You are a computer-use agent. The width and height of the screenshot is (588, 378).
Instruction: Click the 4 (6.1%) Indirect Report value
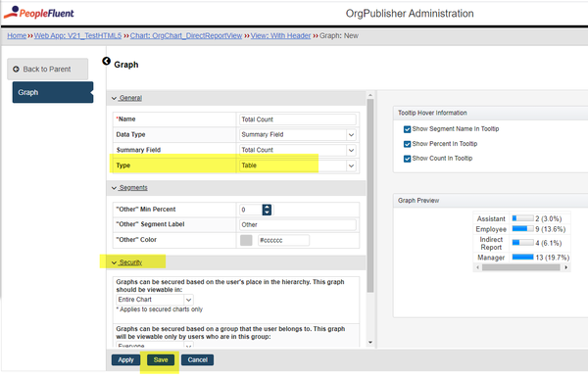point(549,243)
